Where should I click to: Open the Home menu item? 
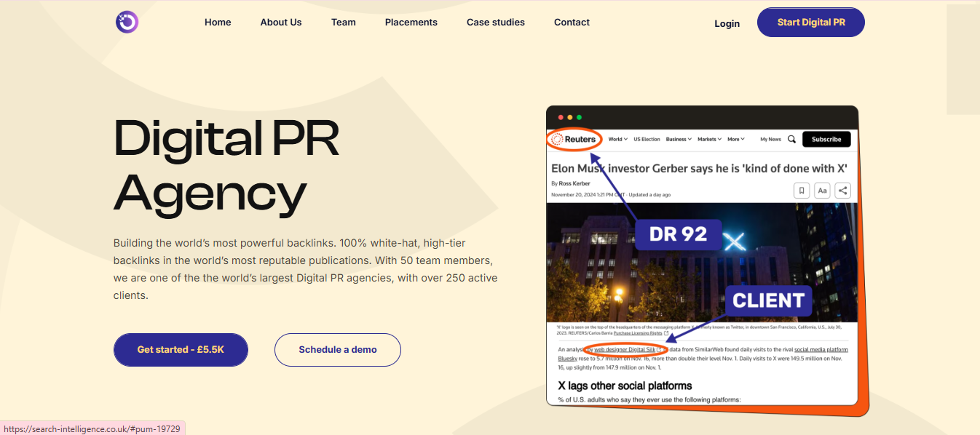tap(218, 23)
